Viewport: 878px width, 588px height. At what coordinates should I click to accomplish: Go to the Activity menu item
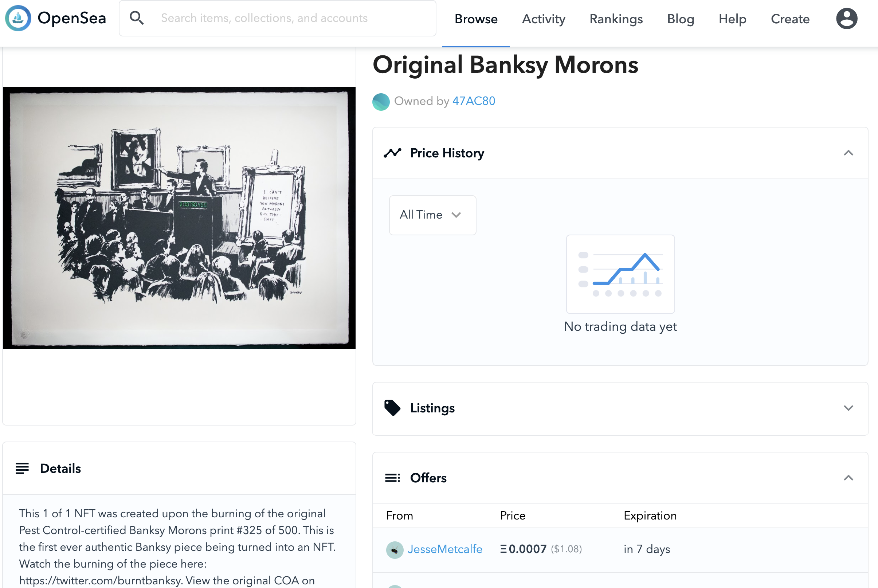click(x=544, y=19)
